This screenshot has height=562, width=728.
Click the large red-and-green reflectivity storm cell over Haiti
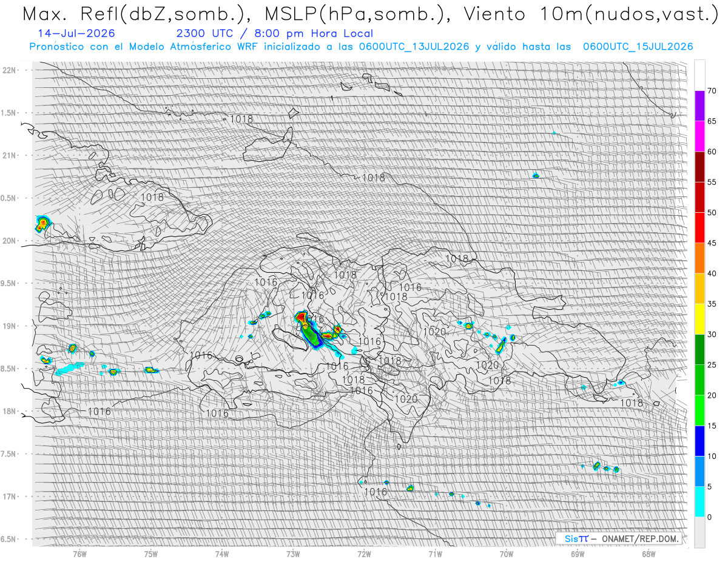tap(309, 330)
